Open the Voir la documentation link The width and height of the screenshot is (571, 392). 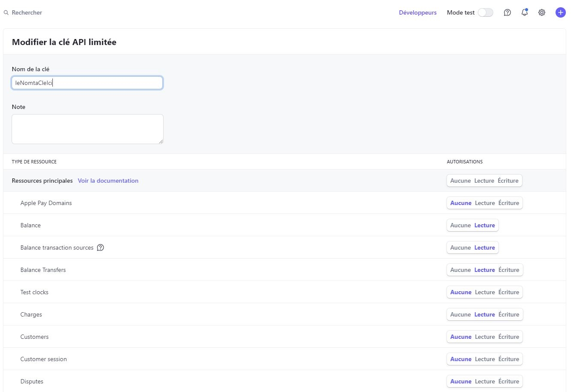(108, 181)
